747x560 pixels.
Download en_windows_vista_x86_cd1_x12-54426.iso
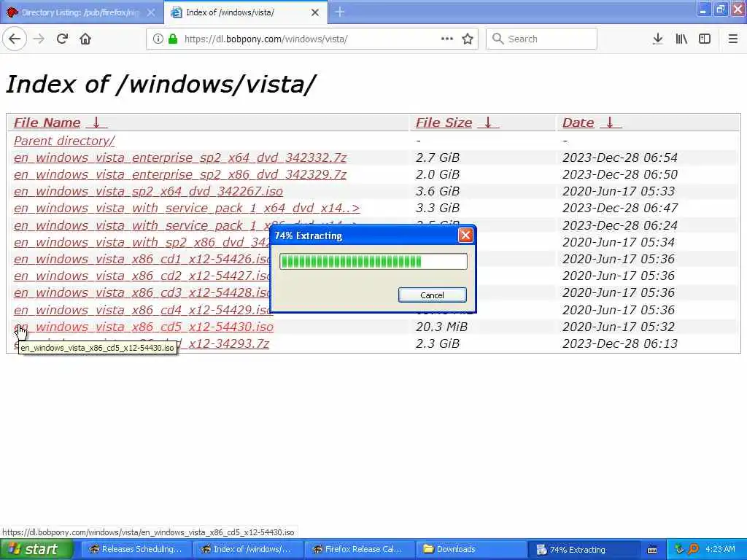142,259
